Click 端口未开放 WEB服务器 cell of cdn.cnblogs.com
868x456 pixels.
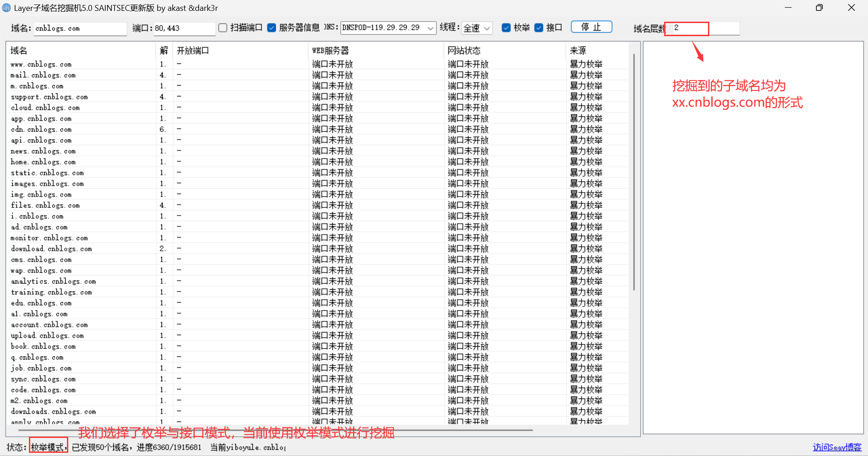click(x=332, y=129)
